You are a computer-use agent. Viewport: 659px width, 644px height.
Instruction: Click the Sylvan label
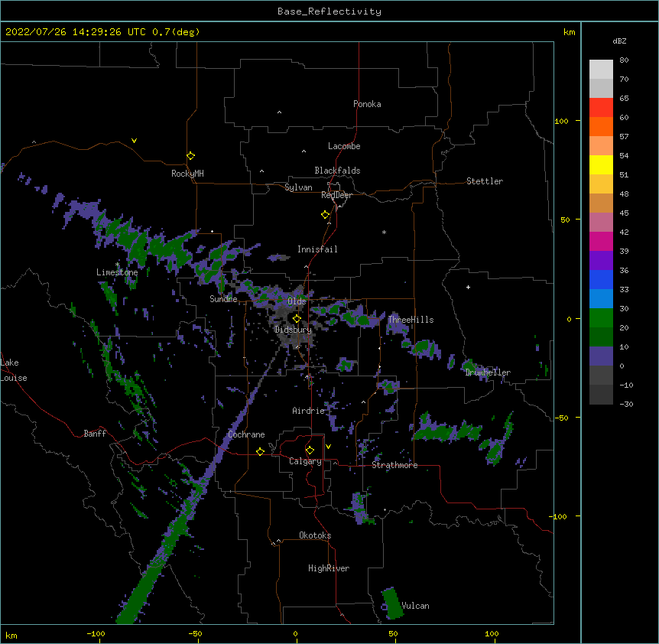click(298, 187)
